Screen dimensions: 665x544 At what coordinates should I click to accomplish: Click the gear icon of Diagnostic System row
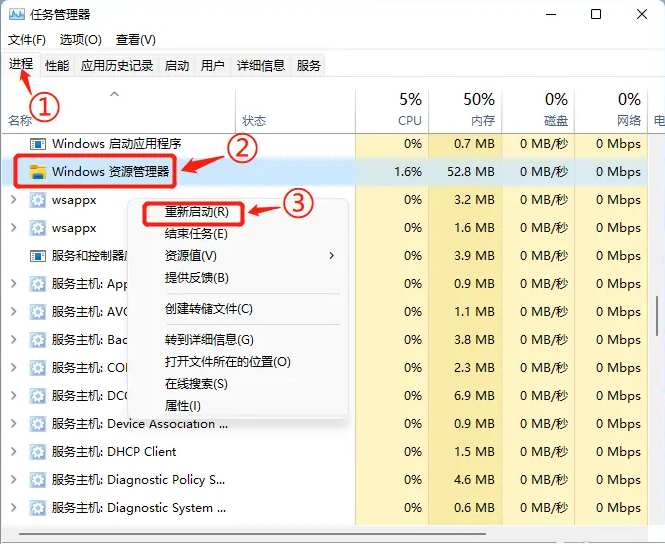(x=38, y=508)
